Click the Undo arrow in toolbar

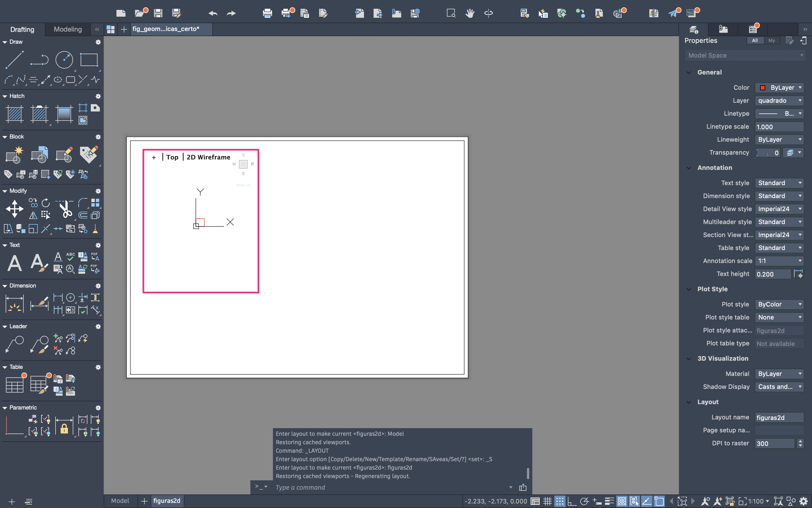213,14
